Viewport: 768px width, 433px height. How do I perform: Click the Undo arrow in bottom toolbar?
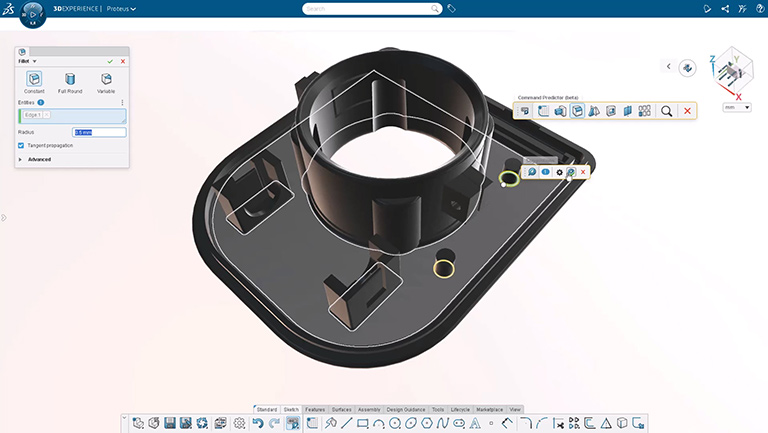(257, 423)
